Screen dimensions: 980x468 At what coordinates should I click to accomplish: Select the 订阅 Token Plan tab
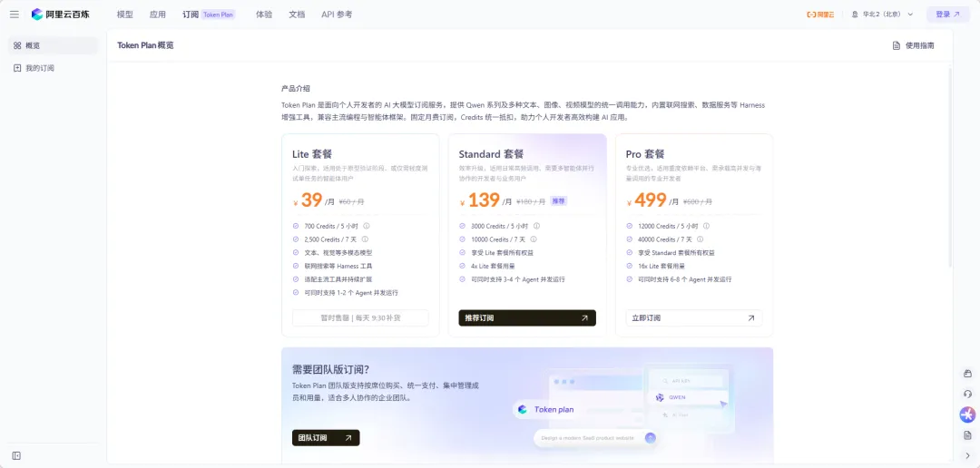tap(209, 15)
